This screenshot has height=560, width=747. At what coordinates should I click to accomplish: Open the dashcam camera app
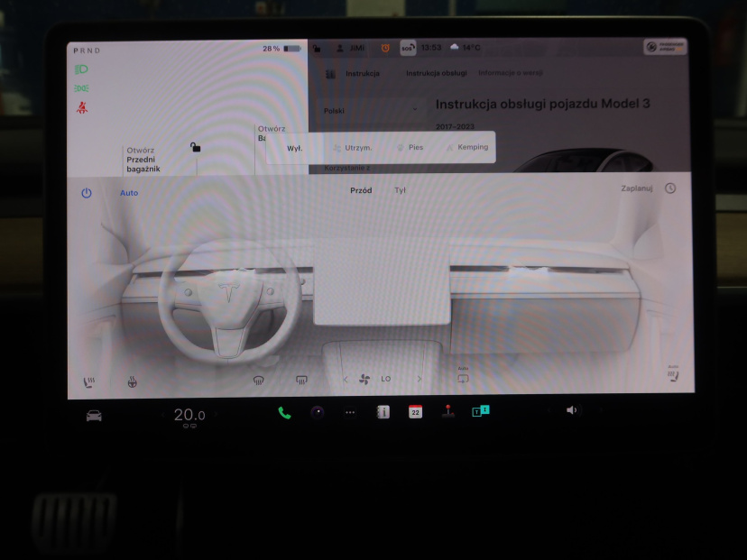click(318, 412)
